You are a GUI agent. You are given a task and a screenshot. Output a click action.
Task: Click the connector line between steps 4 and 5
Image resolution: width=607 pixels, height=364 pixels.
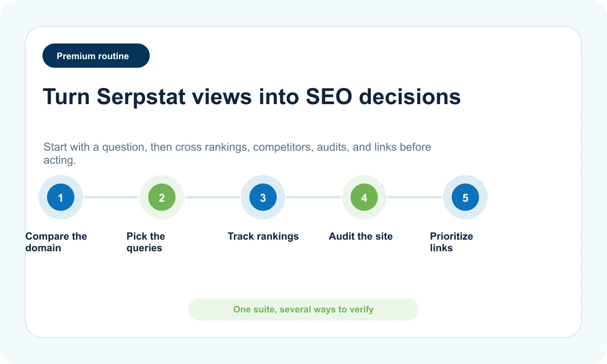[415, 197]
